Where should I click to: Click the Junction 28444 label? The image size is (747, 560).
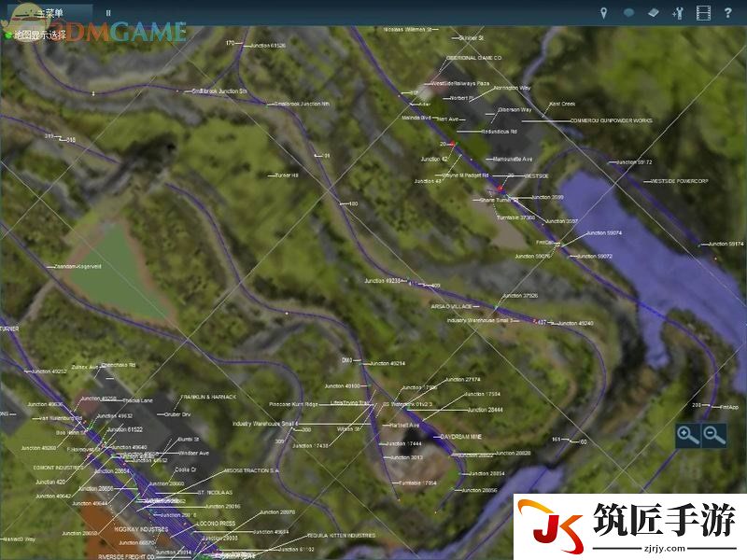(x=485, y=410)
